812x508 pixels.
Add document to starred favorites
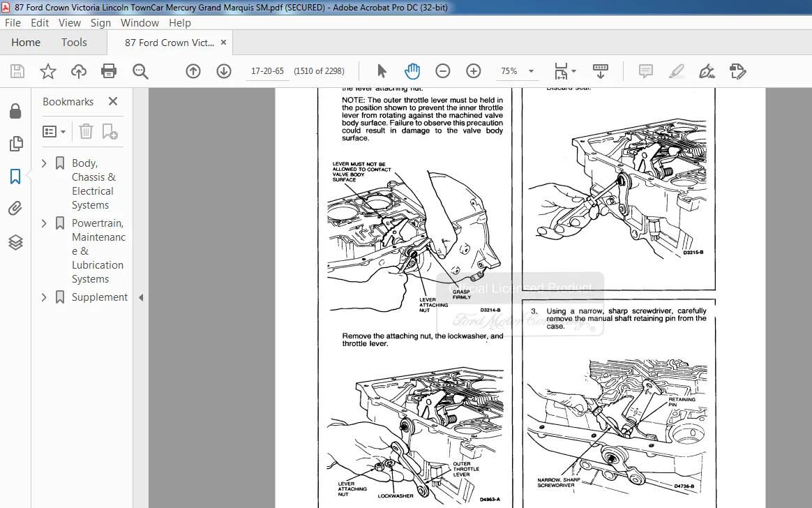(47, 71)
